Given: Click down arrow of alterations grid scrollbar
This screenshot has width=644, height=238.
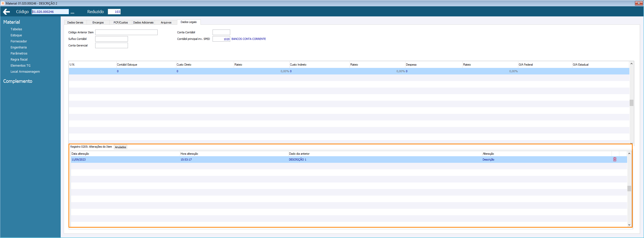Looking at the screenshot, I should pyautogui.click(x=629, y=225).
